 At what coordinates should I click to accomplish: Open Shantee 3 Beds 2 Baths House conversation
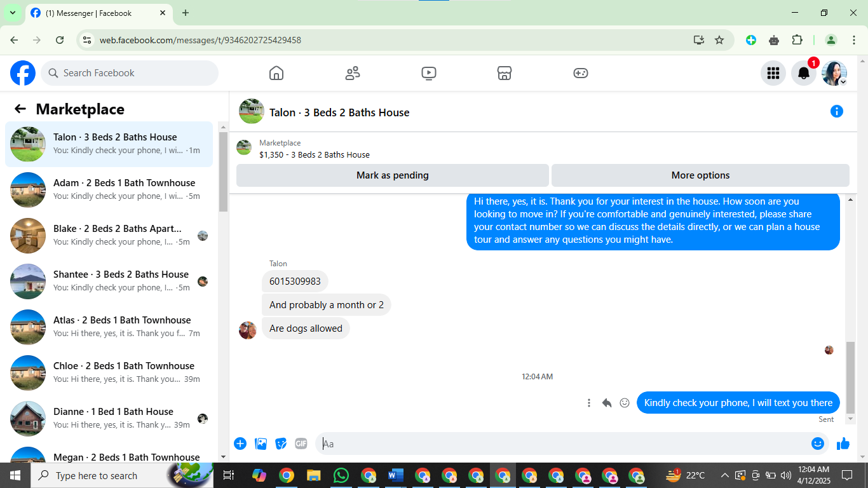[109, 281]
